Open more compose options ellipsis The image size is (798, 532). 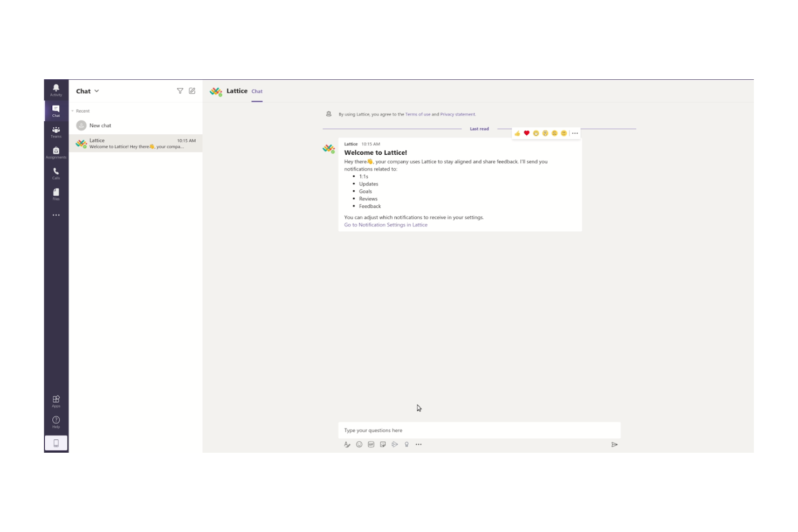tap(418, 445)
